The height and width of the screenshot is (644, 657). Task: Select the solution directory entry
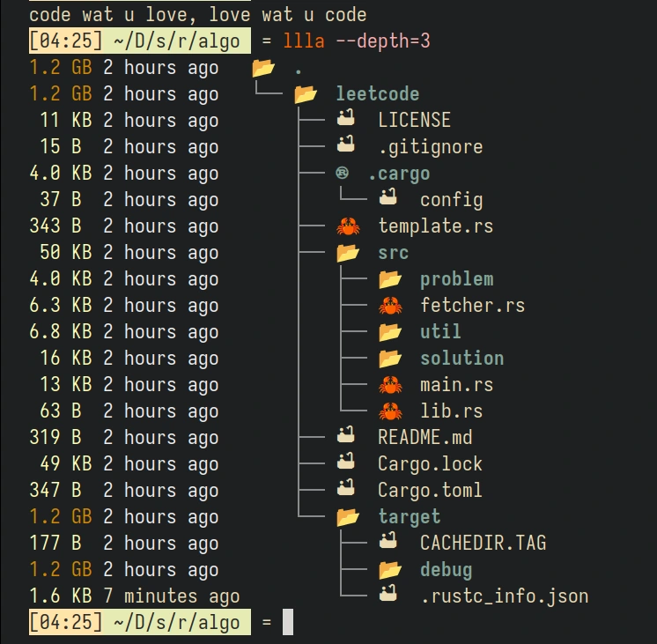pos(461,359)
